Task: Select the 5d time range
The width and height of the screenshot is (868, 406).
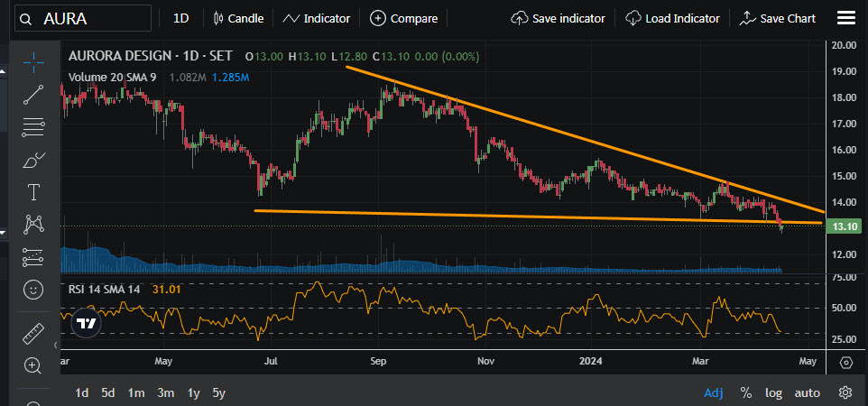Action: tap(108, 392)
